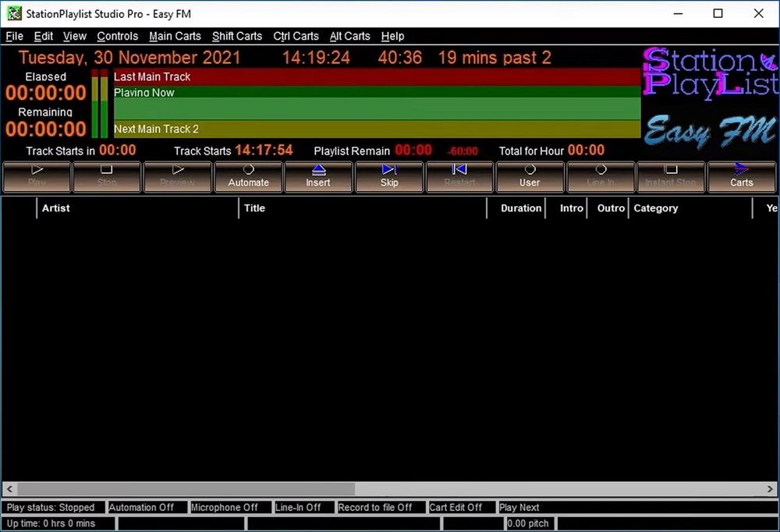Image resolution: width=780 pixels, height=532 pixels.
Task: Click the Insert button
Action: [318, 176]
